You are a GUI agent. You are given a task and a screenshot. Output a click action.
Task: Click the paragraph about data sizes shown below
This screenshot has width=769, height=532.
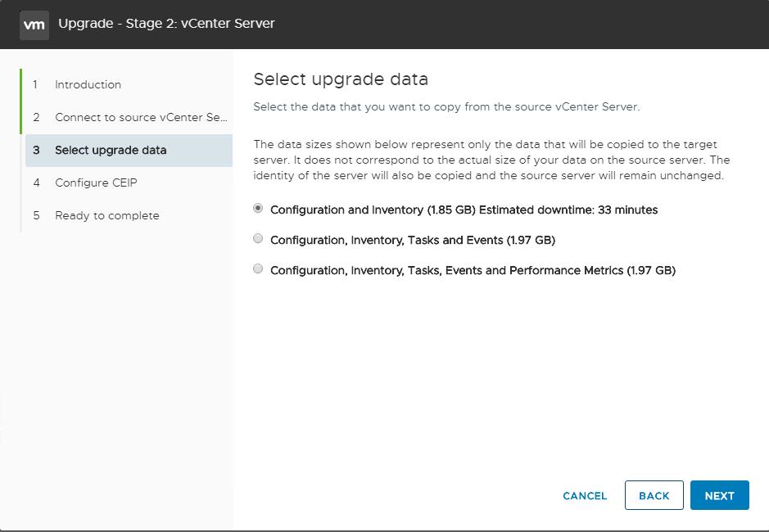[491, 160]
